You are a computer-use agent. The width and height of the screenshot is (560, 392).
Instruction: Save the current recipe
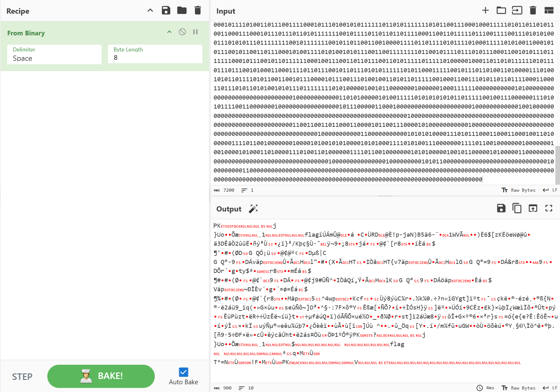(x=166, y=11)
